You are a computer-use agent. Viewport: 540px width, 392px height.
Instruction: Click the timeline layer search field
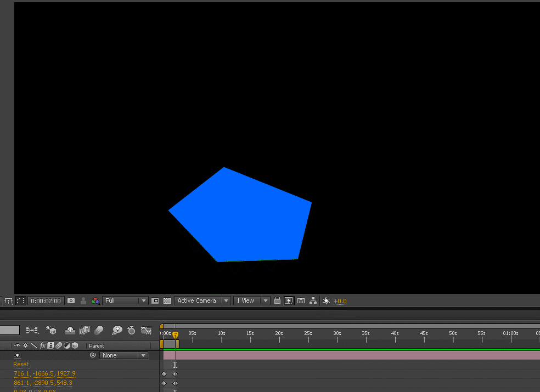[10, 331]
